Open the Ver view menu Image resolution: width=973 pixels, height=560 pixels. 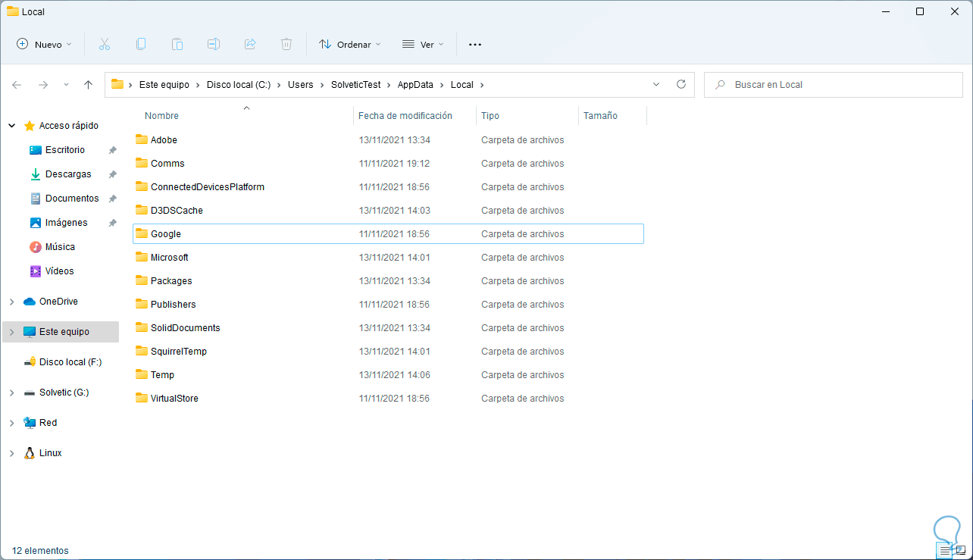422,45
